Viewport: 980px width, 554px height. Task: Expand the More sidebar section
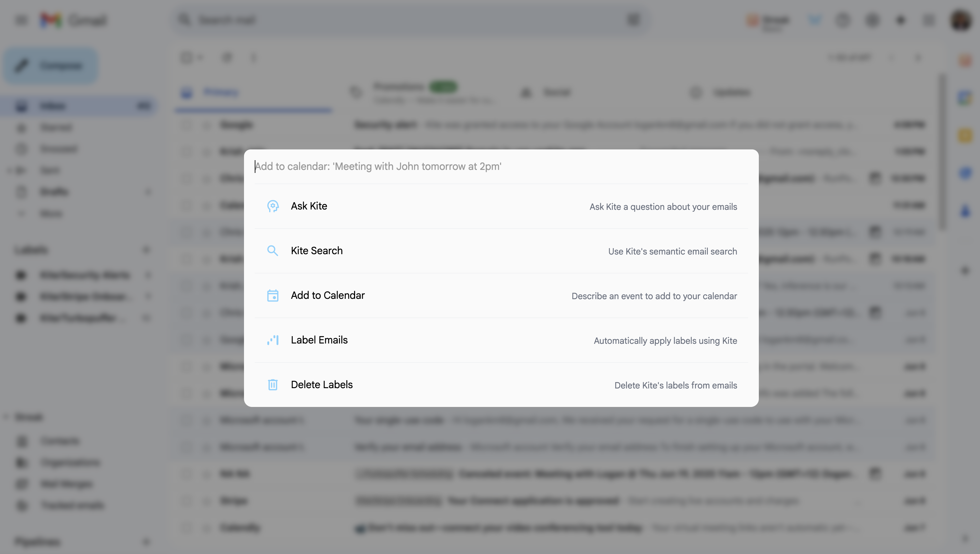[78, 214]
